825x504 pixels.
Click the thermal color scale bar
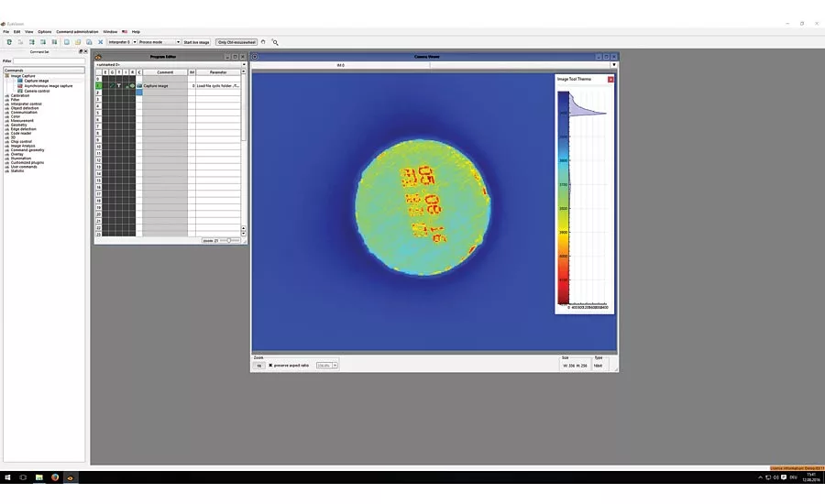[x=563, y=198]
